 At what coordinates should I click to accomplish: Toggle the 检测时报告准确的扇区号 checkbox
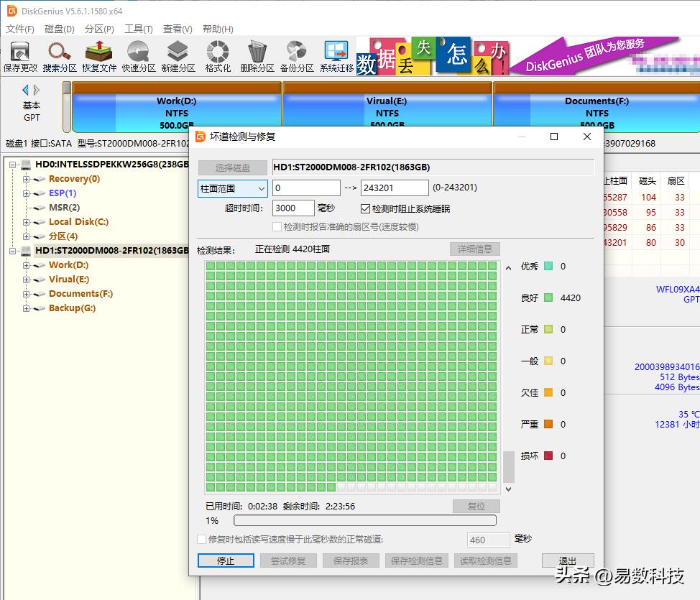[277, 227]
